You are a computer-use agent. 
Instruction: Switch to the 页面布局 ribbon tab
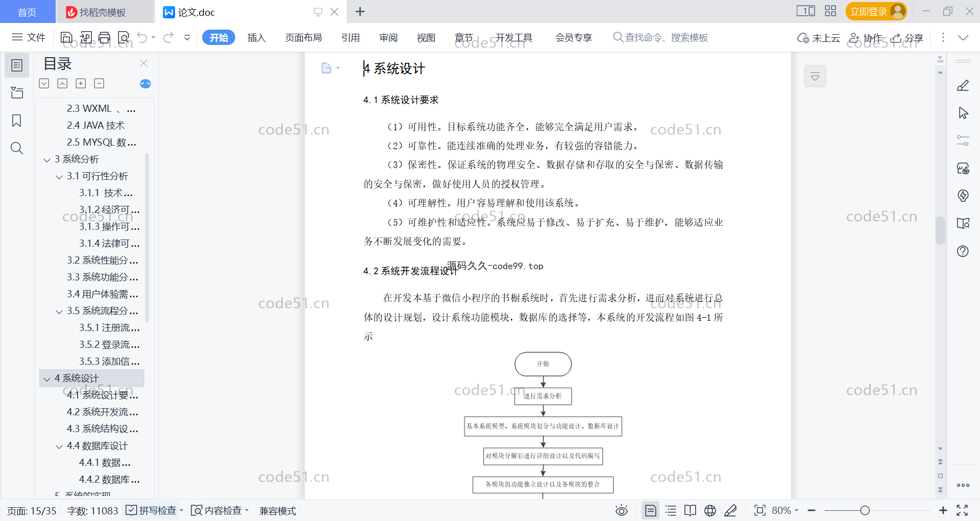[303, 37]
